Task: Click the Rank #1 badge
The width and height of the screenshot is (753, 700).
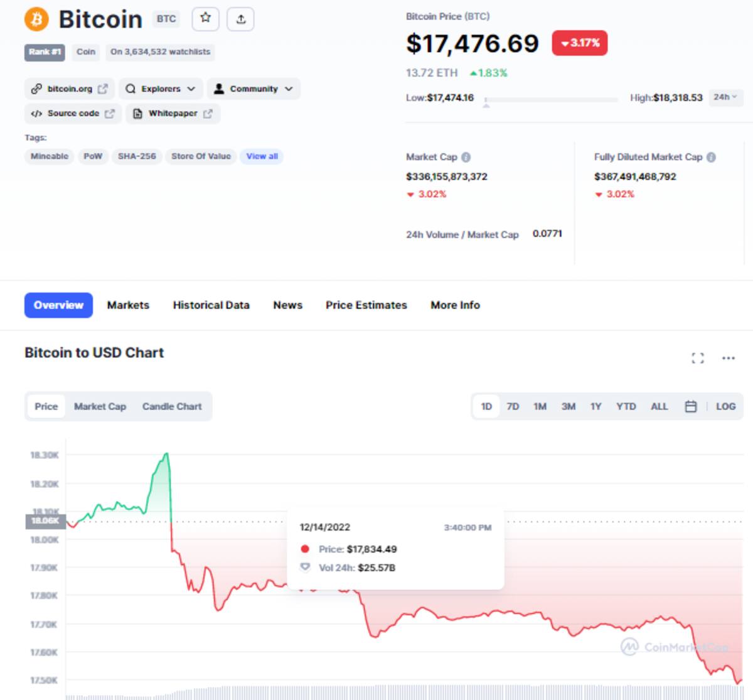Action: click(x=45, y=52)
